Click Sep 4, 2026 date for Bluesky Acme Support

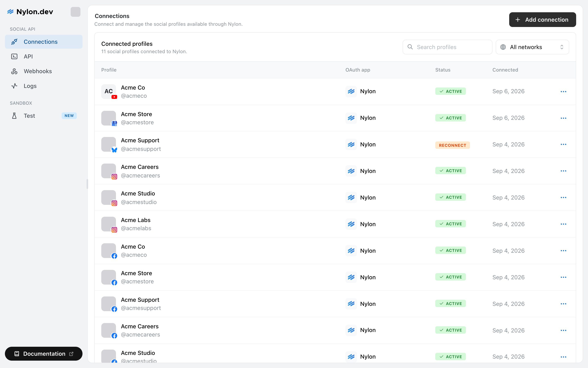[508, 144]
